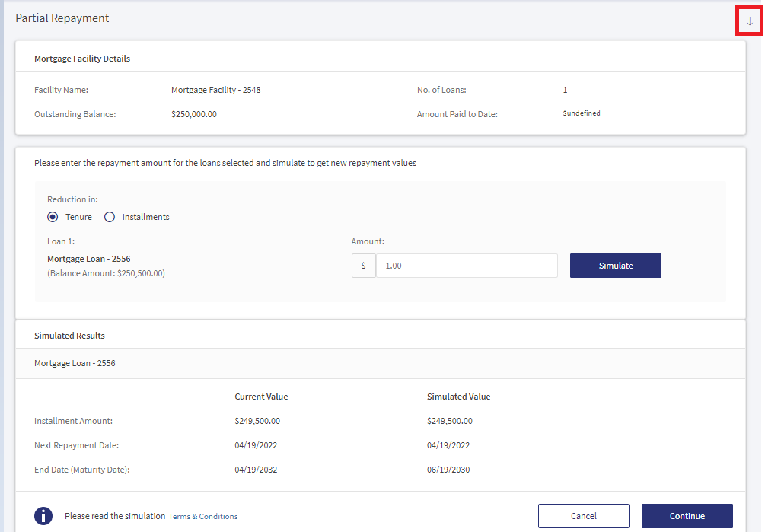The width and height of the screenshot is (765, 532).
Task: Focus the repayment Amount input field
Action: coord(467,266)
